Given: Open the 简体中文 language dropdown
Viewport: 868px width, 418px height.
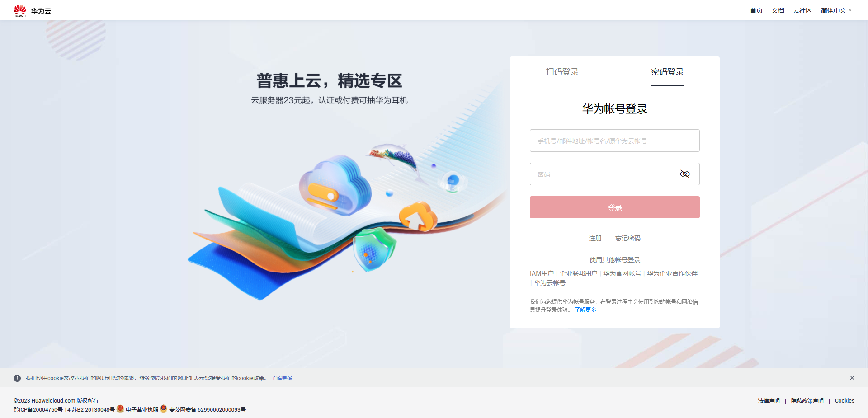Looking at the screenshot, I should [x=836, y=10].
